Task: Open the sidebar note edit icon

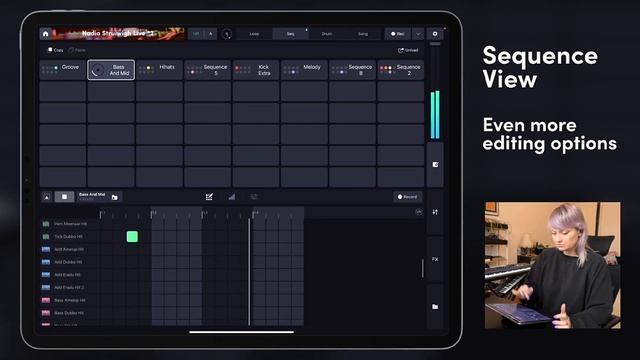Action: [x=435, y=164]
